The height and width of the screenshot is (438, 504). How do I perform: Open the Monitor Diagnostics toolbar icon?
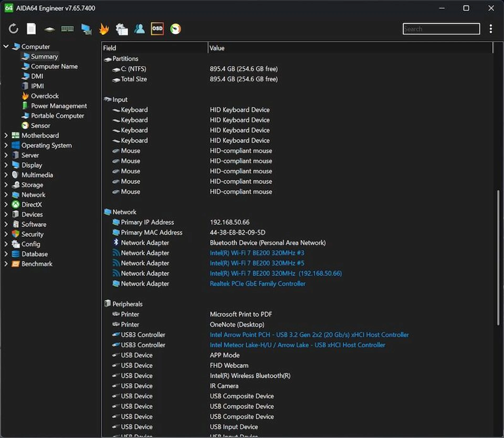tap(86, 29)
